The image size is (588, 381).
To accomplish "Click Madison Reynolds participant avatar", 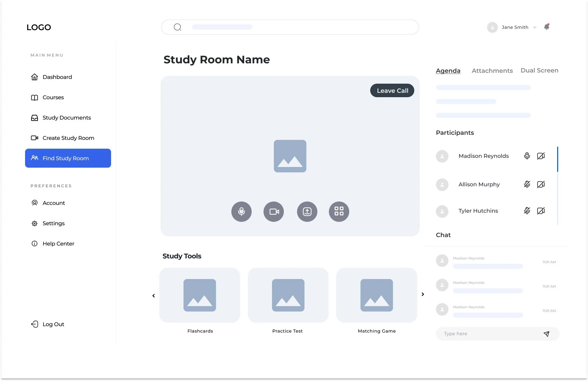I will click(x=442, y=156).
